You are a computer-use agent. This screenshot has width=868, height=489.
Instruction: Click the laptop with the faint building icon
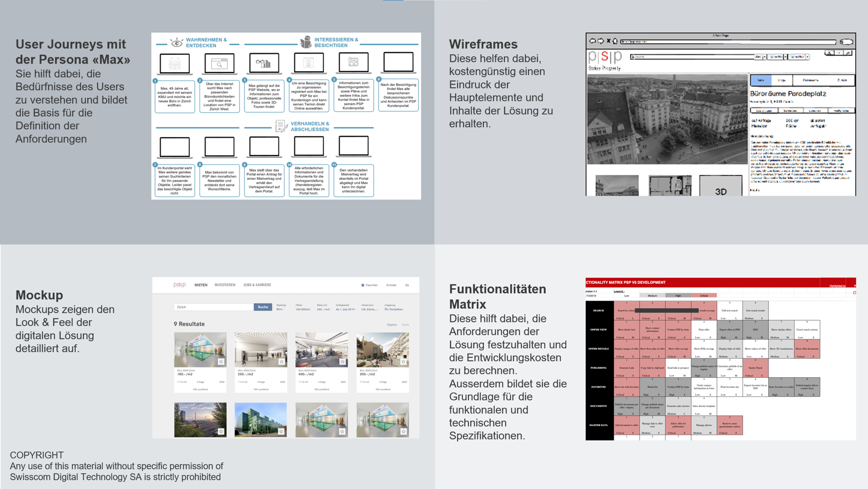pyautogui.click(x=175, y=64)
